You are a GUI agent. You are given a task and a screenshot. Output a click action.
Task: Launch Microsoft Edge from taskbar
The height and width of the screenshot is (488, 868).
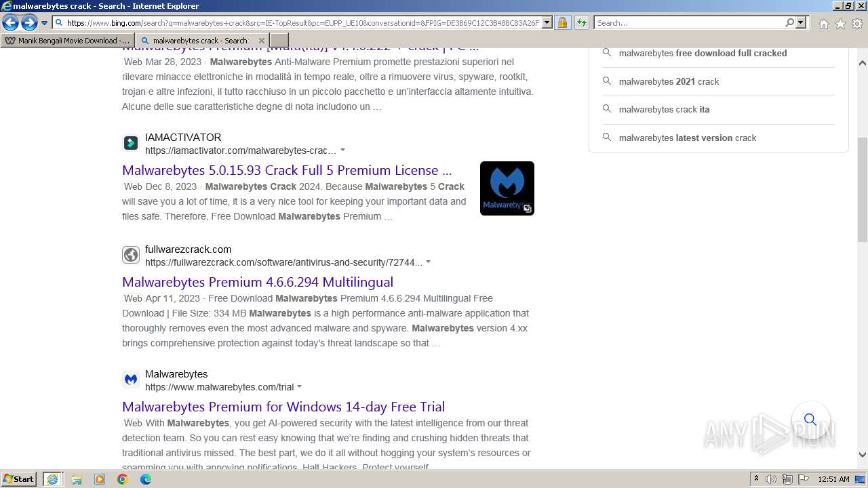(x=146, y=479)
